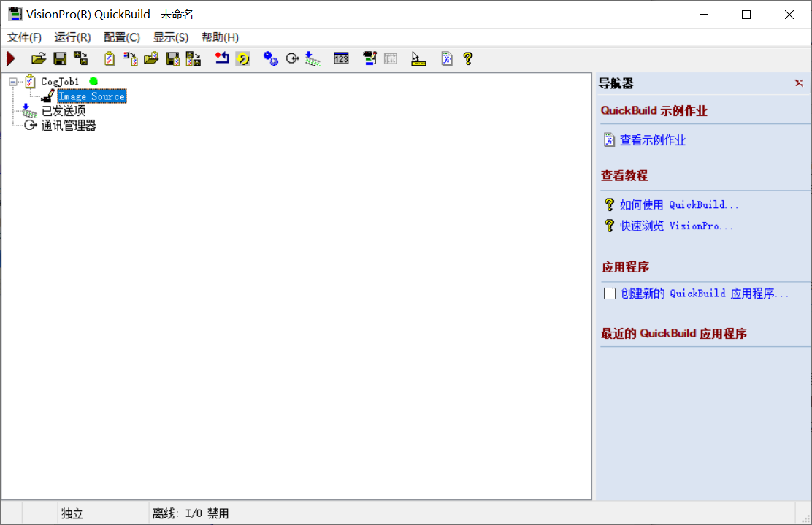Image resolution: width=812 pixels, height=525 pixels.
Task: Maximize the VisionPro QuickBuild window
Action: [x=746, y=15]
